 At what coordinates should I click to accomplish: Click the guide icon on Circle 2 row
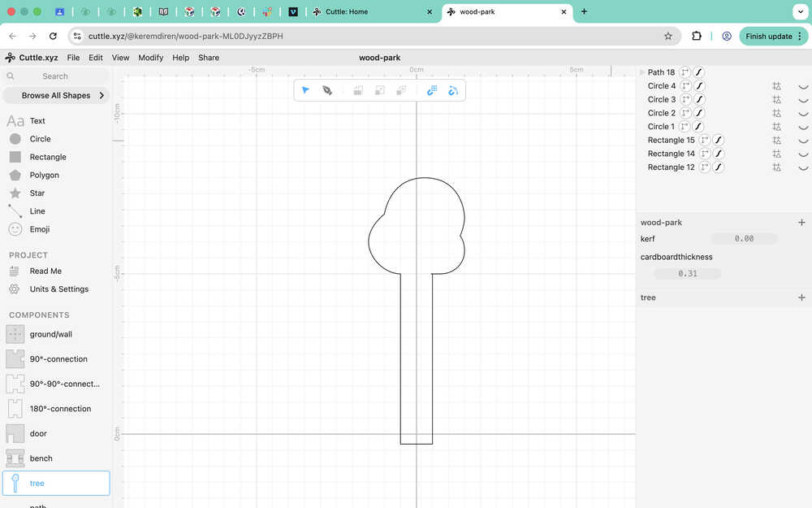(x=776, y=113)
